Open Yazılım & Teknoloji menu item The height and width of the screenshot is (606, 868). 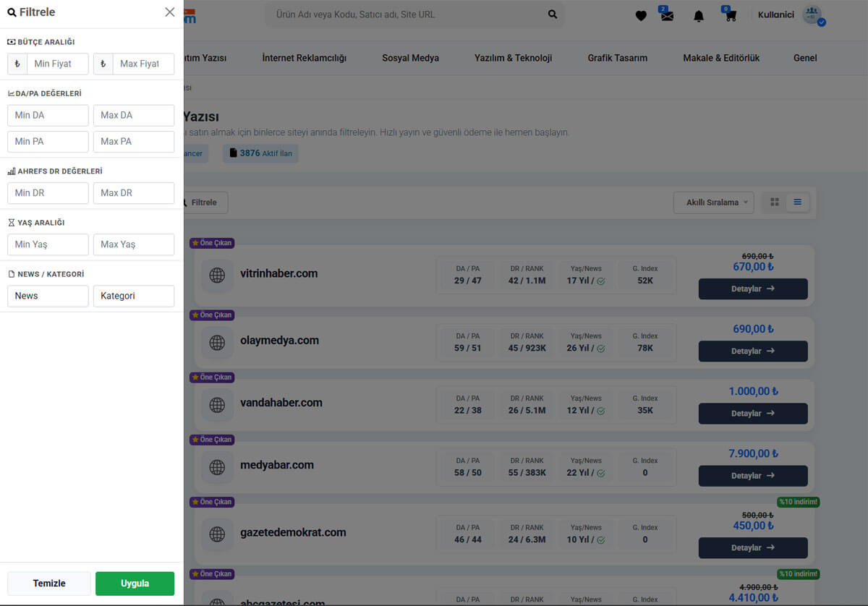(513, 58)
